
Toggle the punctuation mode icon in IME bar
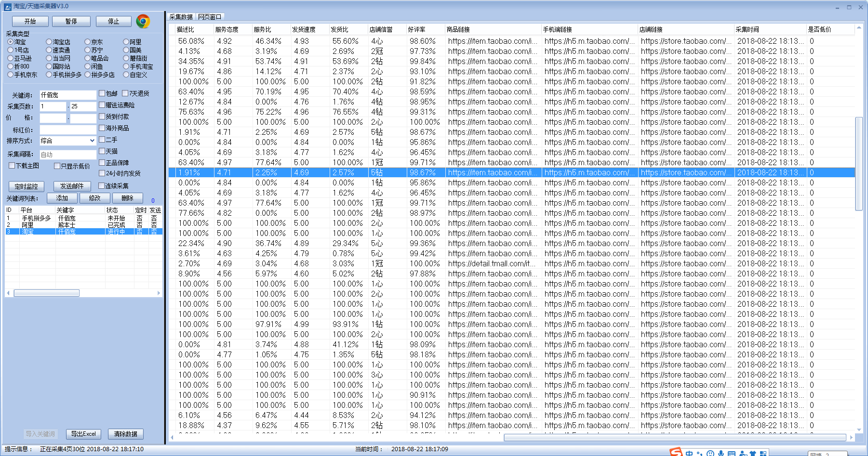[700, 453]
